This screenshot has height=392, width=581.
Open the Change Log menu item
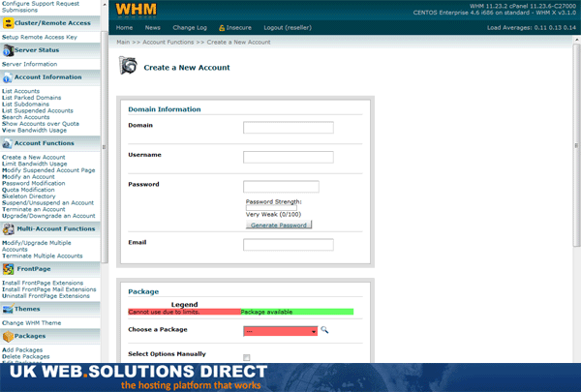click(189, 28)
